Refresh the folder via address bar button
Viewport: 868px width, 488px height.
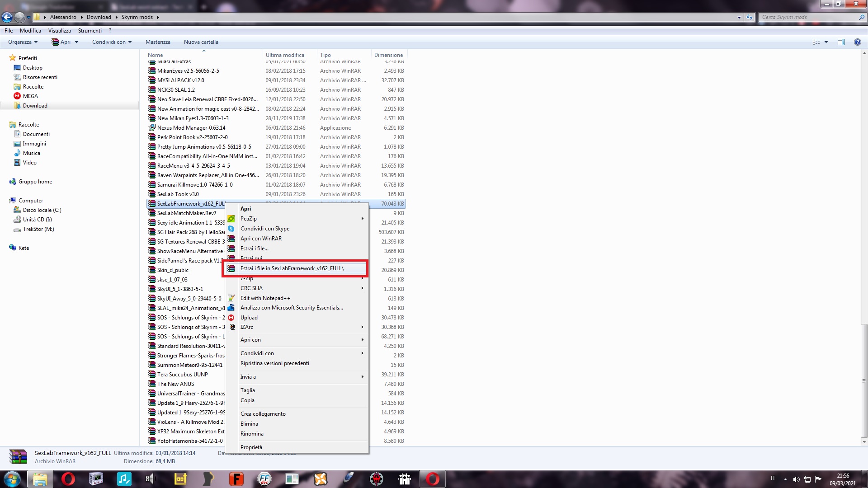pyautogui.click(x=750, y=17)
